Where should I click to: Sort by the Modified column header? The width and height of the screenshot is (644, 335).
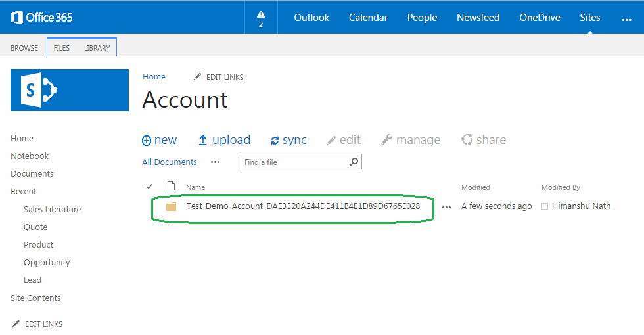476,187
